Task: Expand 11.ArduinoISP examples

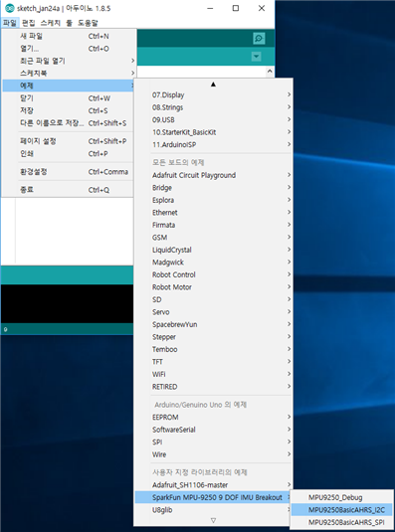Action: click(213, 144)
